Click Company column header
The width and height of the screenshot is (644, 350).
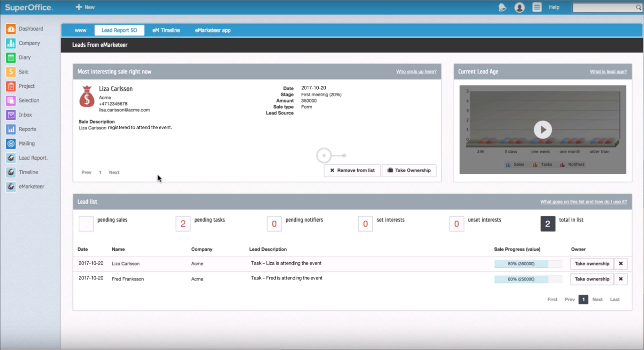[202, 249]
